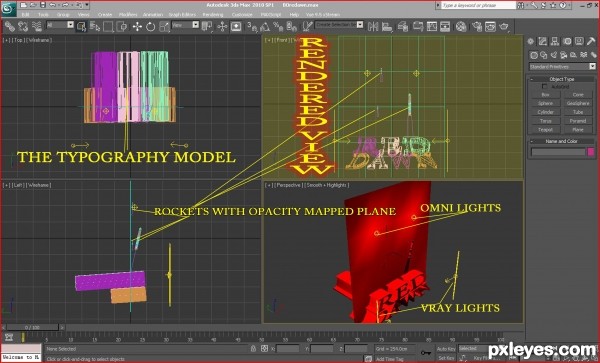Click the Select Object tool
This screenshot has height=363, width=600.
tap(81, 26)
